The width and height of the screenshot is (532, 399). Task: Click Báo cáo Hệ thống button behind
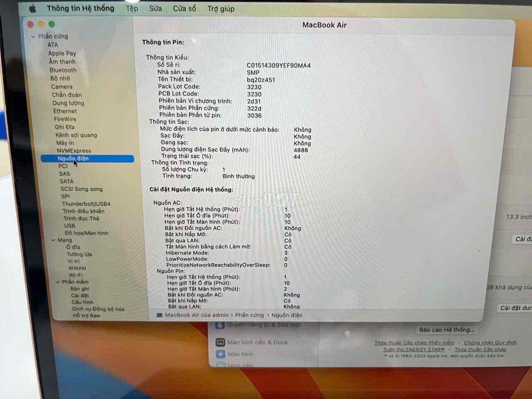click(447, 330)
